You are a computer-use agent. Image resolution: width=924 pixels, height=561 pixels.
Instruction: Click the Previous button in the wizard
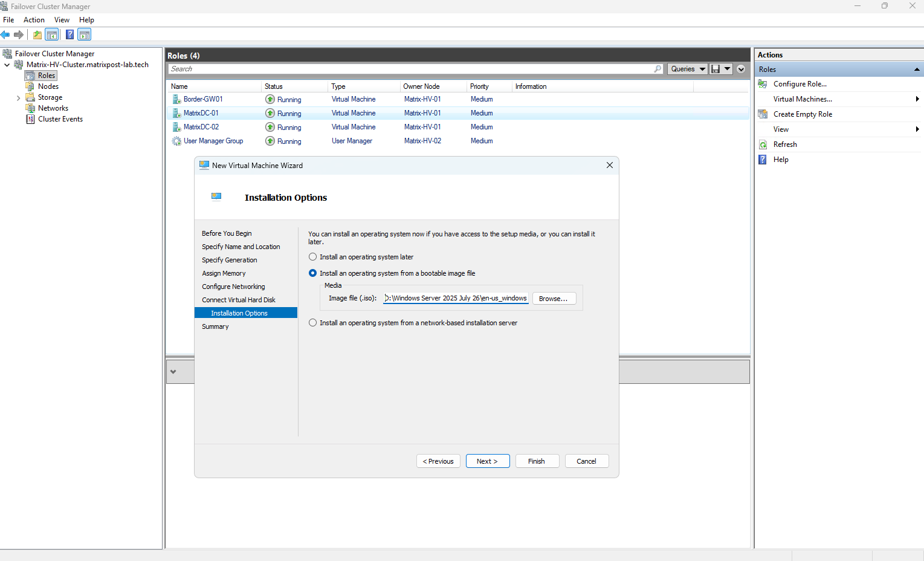pyautogui.click(x=438, y=461)
